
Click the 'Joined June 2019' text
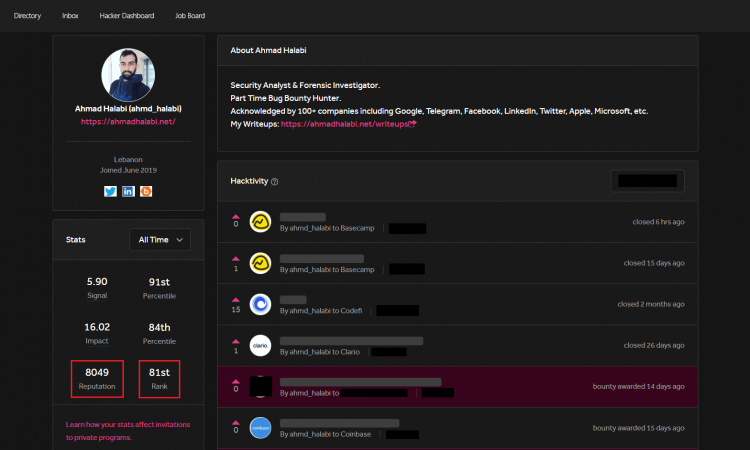[128, 170]
